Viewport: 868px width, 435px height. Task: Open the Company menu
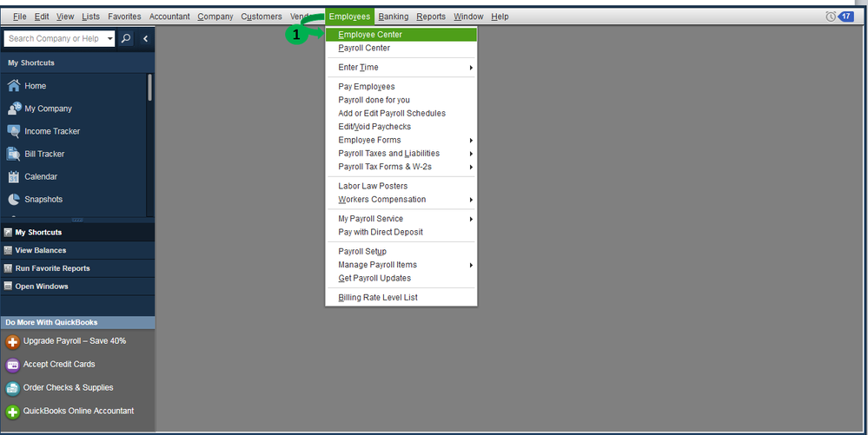click(x=215, y=16)
